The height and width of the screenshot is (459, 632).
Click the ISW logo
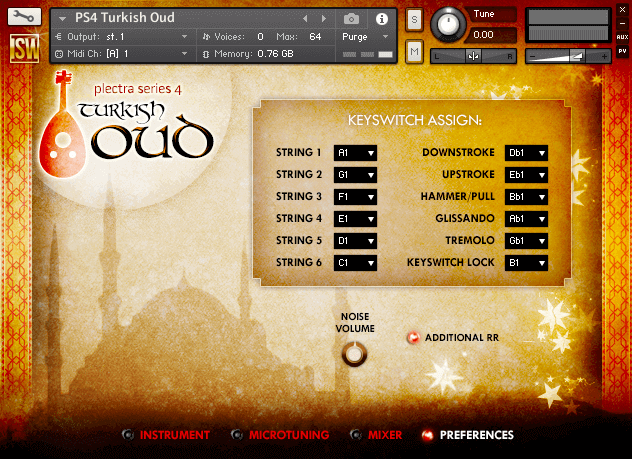pyautogui.click(x=25, y=49)
